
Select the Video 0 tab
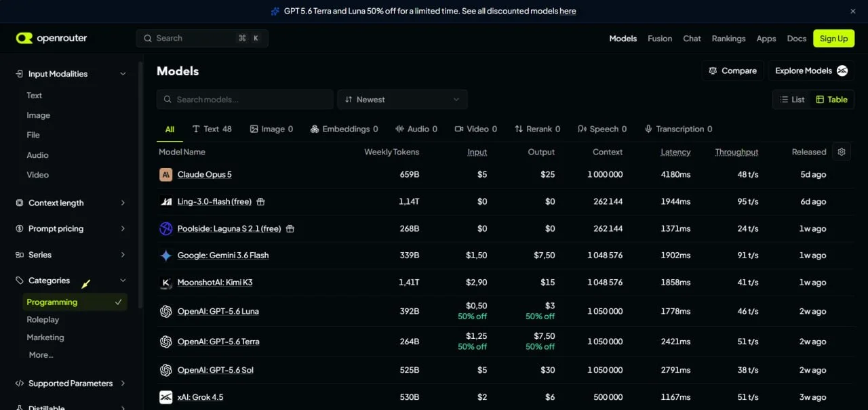[476, 129]
